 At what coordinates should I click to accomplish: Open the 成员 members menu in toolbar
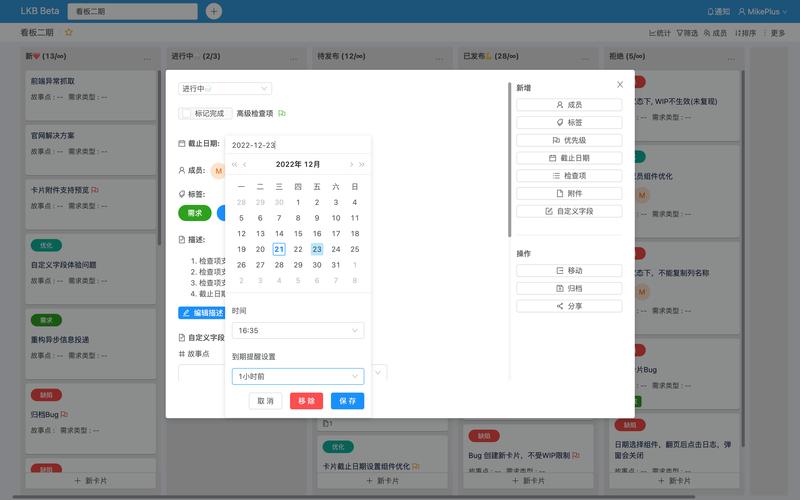pos(715,33)
